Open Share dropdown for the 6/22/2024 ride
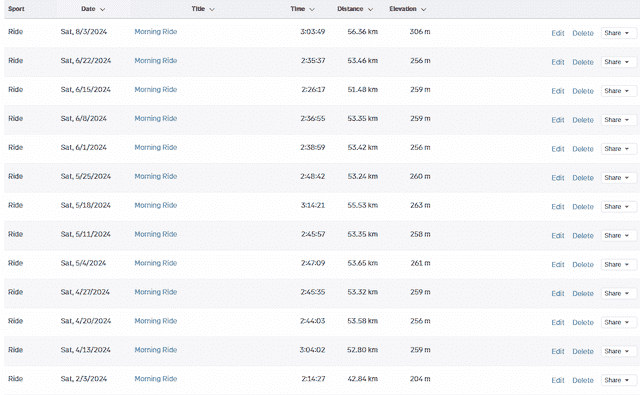640x395 pixels. coord(618,62)
